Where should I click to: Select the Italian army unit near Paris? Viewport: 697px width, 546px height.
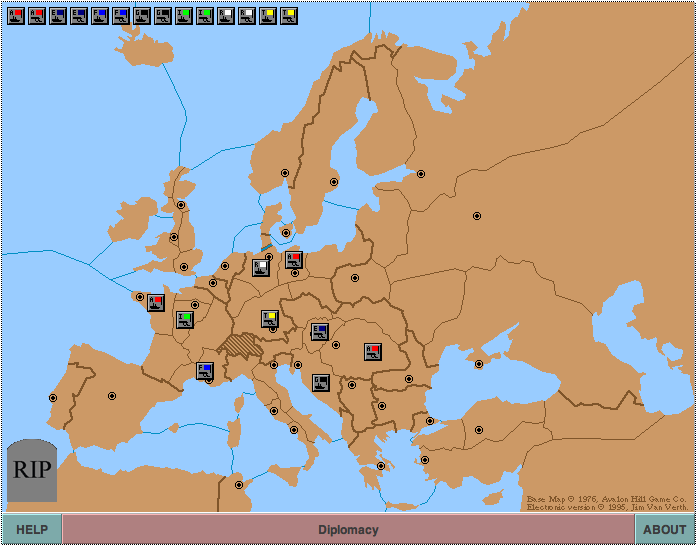coord(184,320)
